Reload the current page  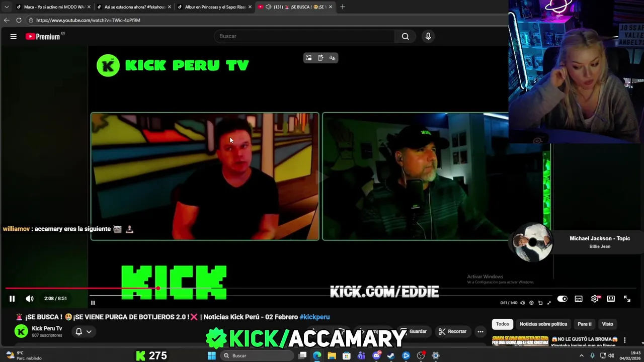click(x=19, y=20)
